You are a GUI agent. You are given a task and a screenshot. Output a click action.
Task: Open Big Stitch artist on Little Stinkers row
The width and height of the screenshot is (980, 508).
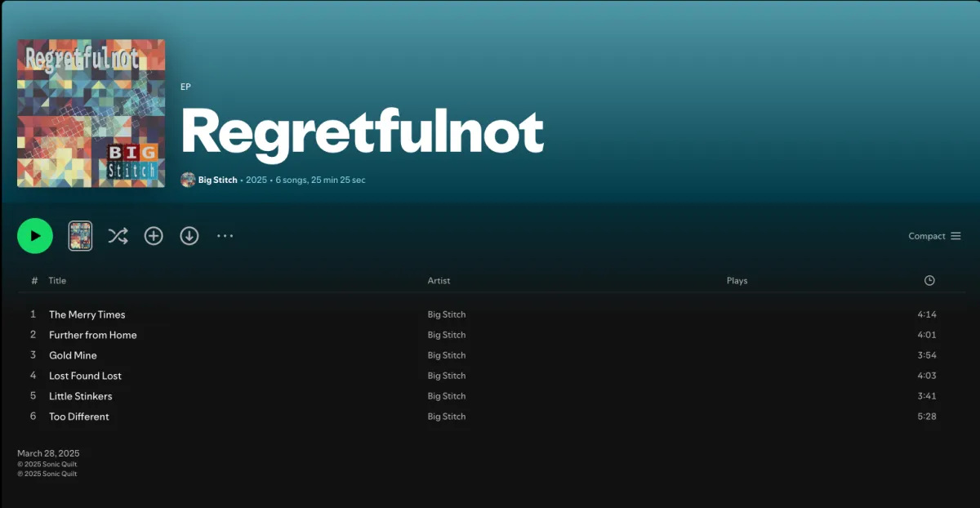(x=447, y=396)
